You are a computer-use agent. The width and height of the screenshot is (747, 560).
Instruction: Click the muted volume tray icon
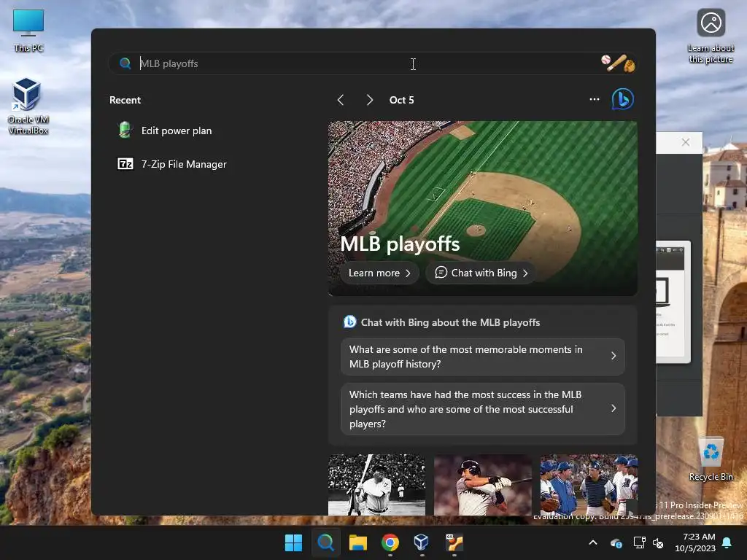[x=658, y=542]
